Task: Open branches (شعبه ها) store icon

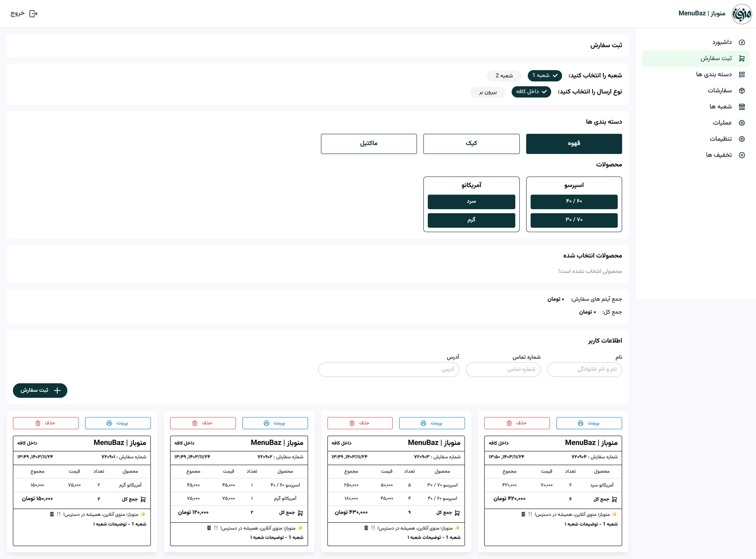Action: tap(741, 107)
